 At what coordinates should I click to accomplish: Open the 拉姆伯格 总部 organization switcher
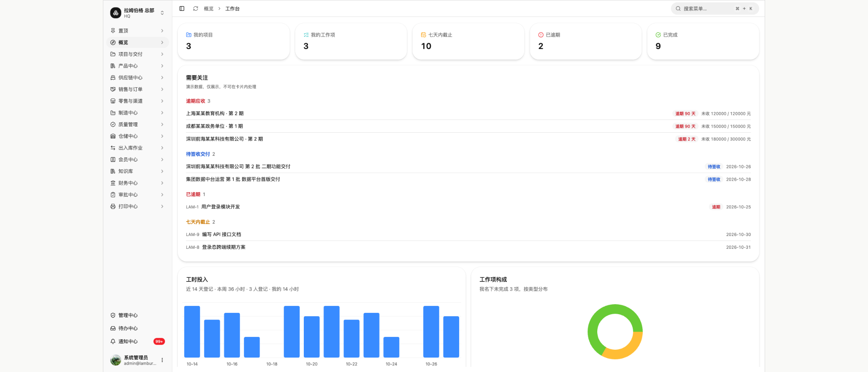[x=138, y=13]
